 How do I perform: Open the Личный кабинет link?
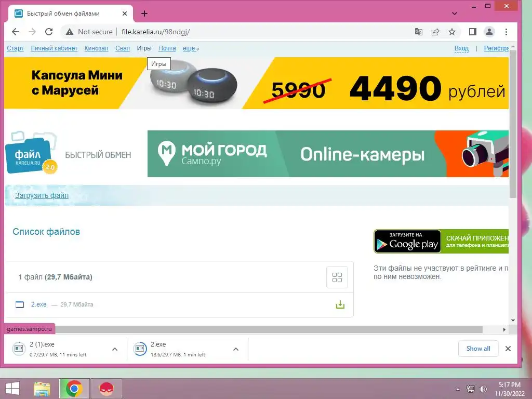click(54, 48)
